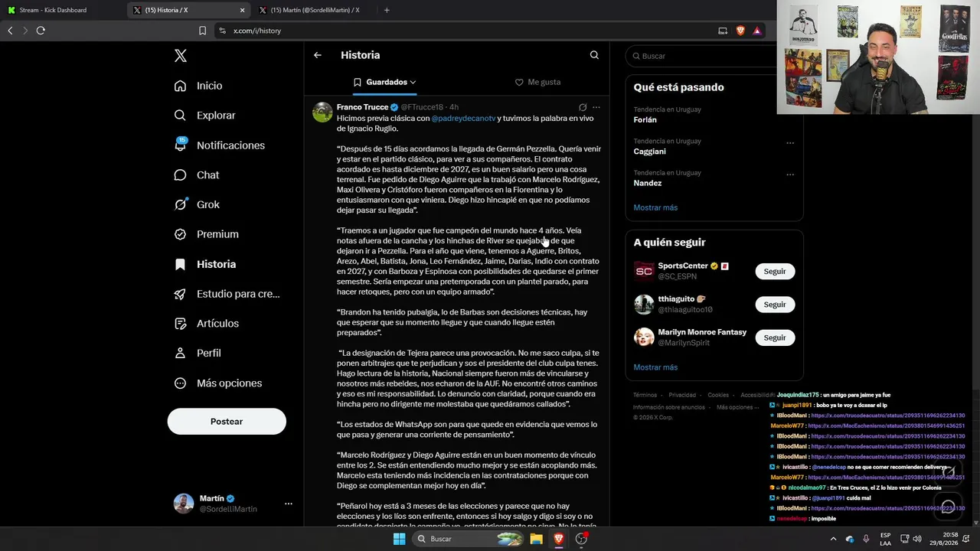The image size is (980, 551).
Task: Open options for Nandez trend
Action: click(790, 174)
